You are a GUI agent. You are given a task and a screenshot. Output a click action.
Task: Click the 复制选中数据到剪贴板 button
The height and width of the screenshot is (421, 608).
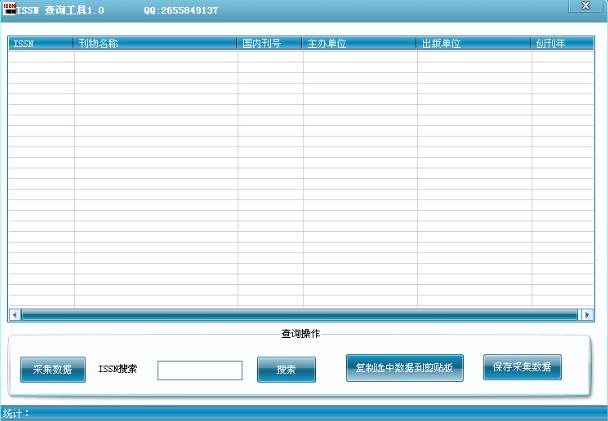[x=404, y=368]
